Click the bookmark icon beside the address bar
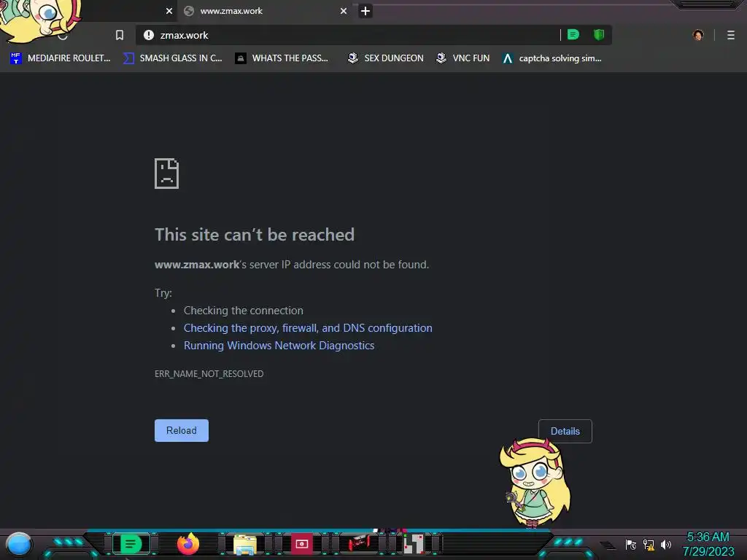Image resolution: width=747 pixels, height=560 pixels. click(x=120, y=35)
